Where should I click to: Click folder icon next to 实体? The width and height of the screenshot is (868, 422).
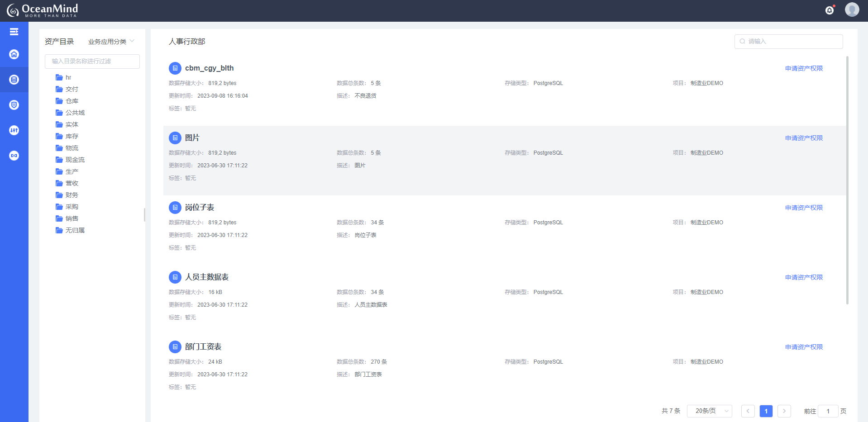point(59,124)
